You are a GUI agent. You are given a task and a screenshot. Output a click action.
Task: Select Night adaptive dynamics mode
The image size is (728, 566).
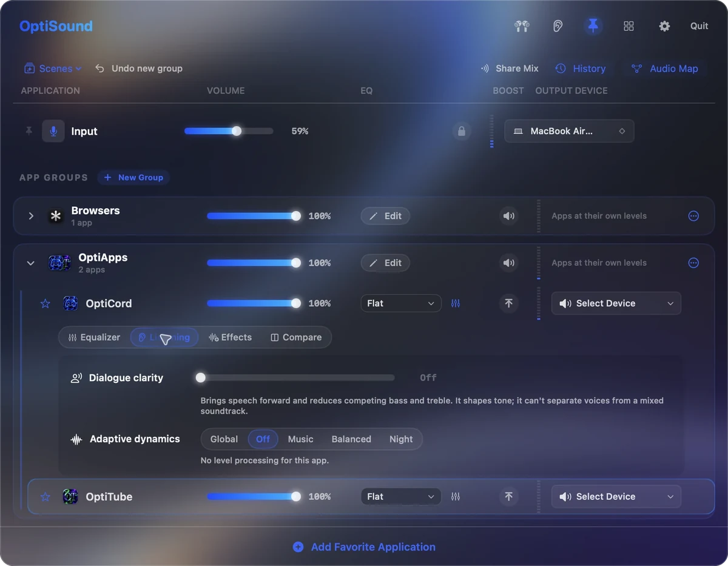(x=401, y=439)
